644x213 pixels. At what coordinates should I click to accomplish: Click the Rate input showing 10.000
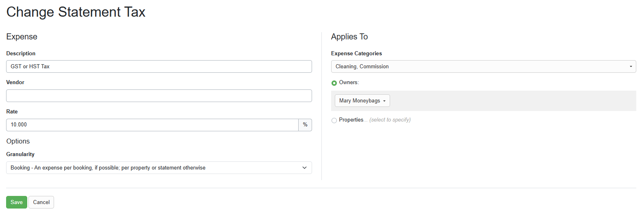(152, 125)
